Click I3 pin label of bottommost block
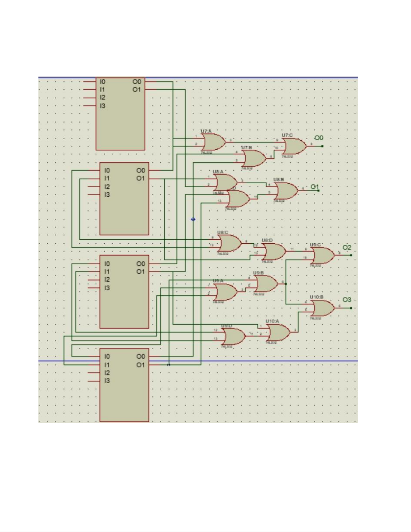Viewport: 411px width, 532px height. [x=107, y=381]
